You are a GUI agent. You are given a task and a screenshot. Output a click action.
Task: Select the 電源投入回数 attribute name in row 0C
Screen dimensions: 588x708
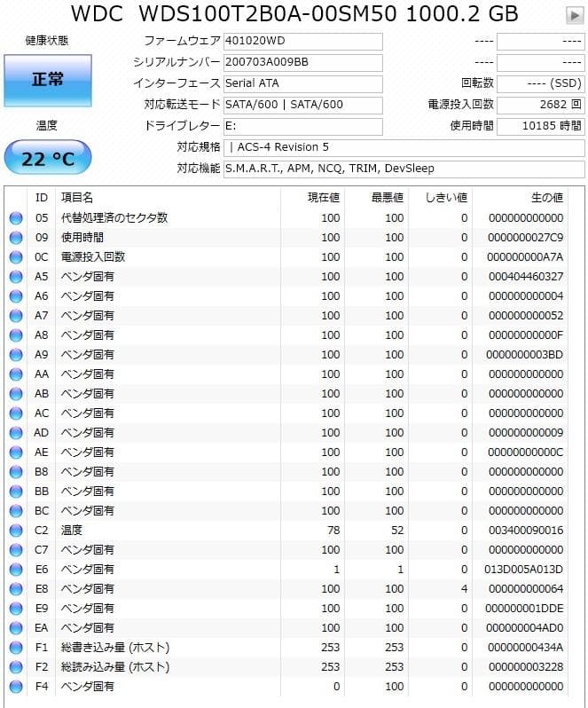tap(93, 257)
